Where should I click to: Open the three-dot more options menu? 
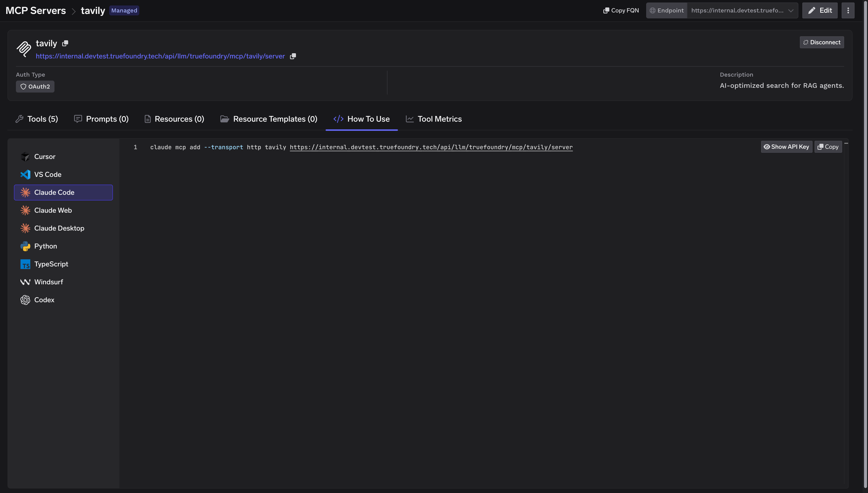point(848,10)
